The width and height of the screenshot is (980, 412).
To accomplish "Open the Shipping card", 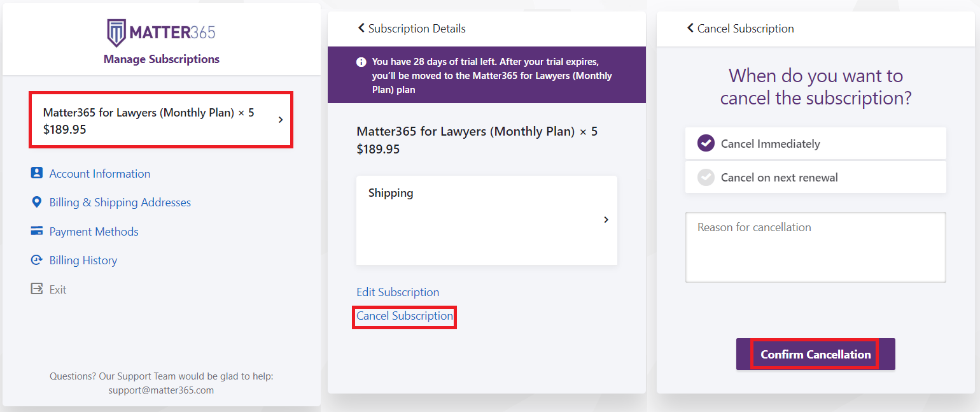I will click(x=487, y=220).
